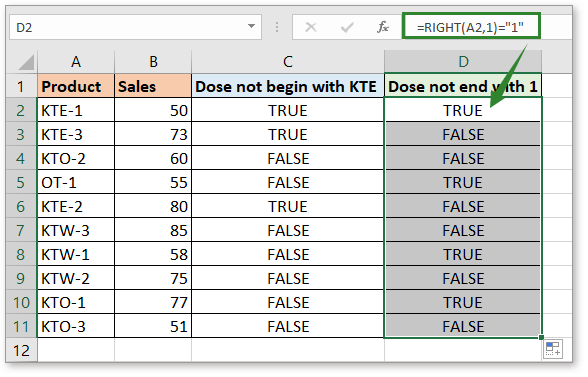Select row 5 header
This screenshot has height=377, width=588.
pos(21,183)
